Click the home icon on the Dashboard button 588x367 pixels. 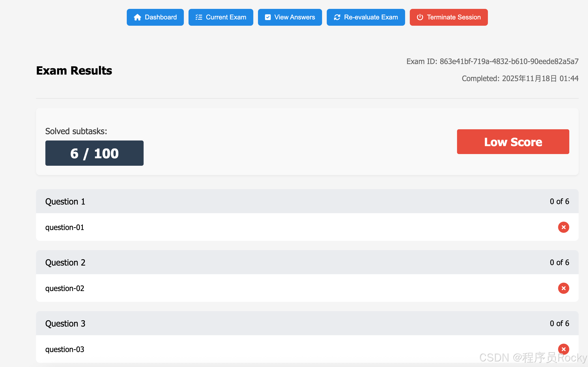(137, 17)
